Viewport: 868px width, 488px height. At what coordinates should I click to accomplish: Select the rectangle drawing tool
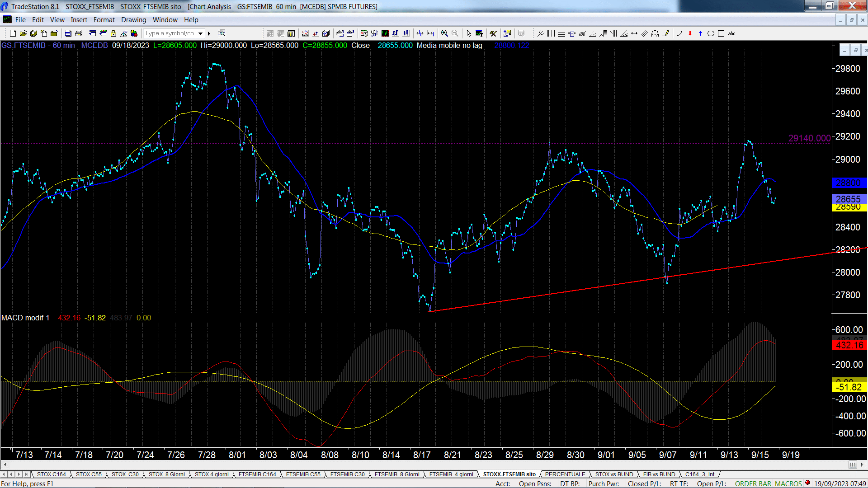(x=721, y=33)
